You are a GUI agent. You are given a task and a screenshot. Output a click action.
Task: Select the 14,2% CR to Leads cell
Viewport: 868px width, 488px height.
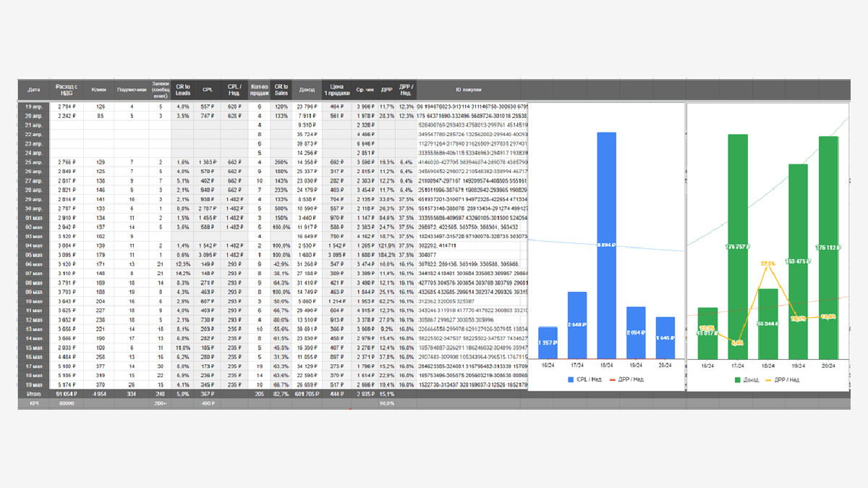(183, 274)
